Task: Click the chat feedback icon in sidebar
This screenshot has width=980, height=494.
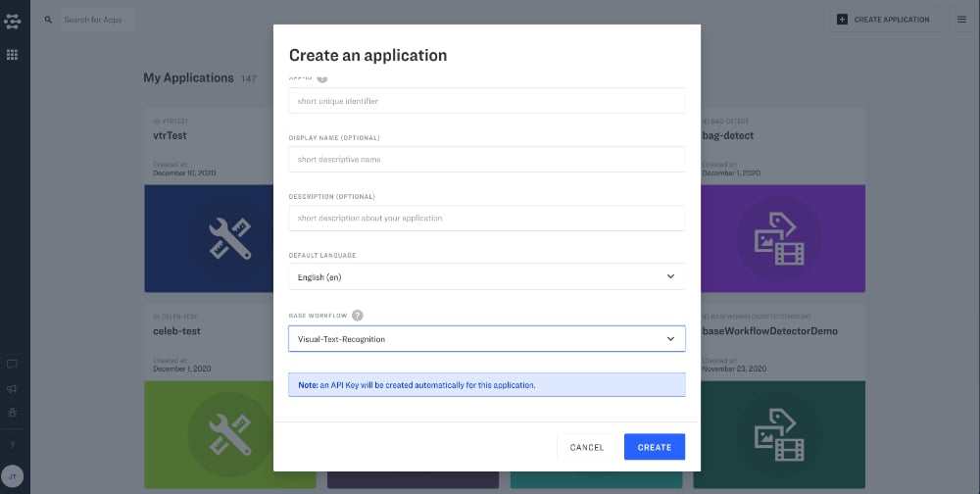Action: (12, 364)
